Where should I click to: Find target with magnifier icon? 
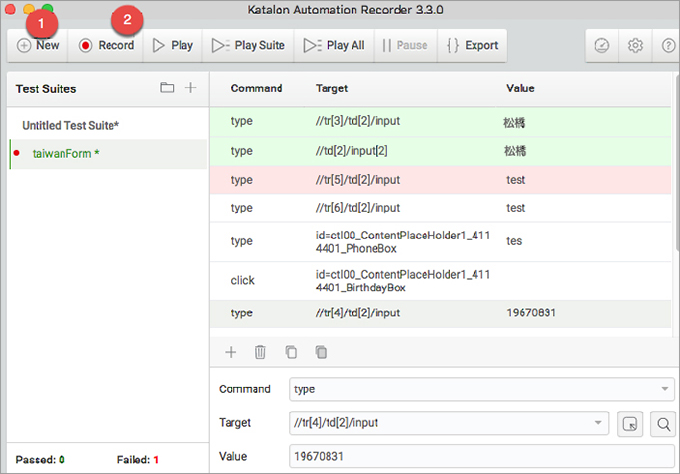[x=663, y=423]
